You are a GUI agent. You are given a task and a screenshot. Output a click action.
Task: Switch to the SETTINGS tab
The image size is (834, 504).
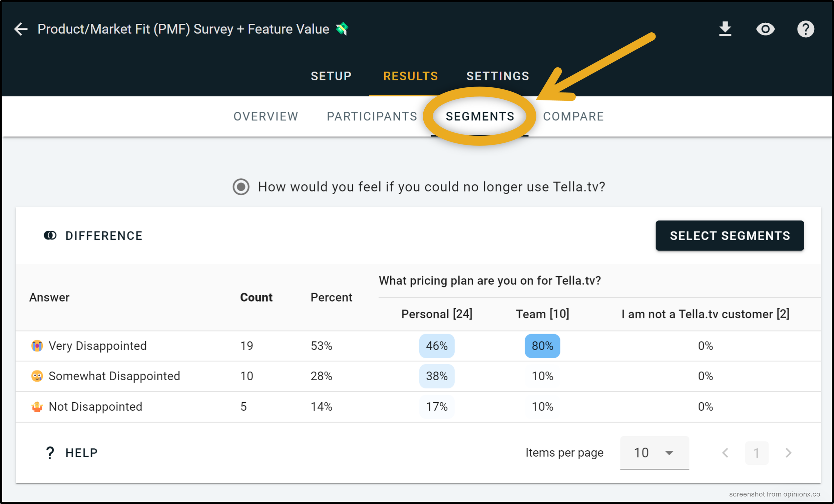(497, 76)
